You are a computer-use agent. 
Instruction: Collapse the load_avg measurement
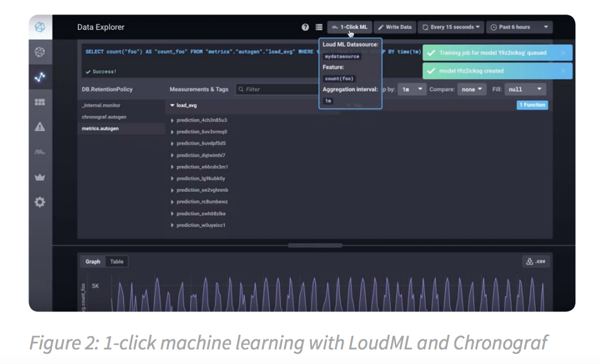pos(184,105)
